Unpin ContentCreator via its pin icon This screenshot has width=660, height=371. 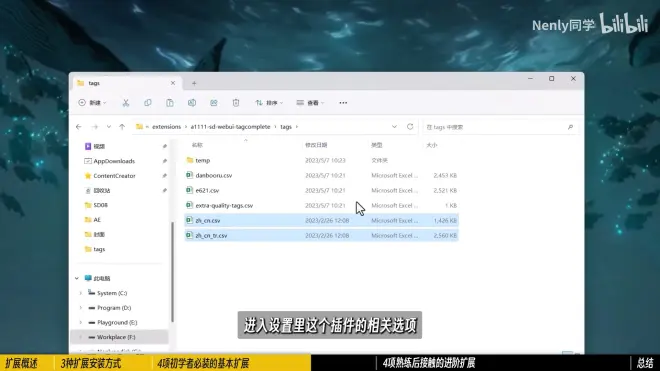pyautogui.click(x=165, y=176)
